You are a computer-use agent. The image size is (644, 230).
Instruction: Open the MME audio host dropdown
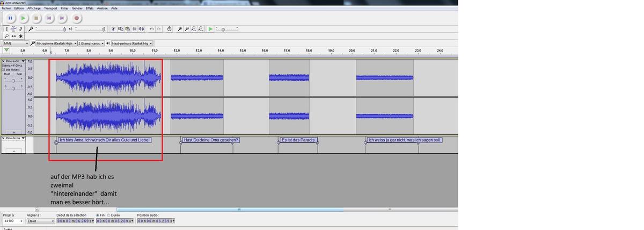[x=15, y=43]
